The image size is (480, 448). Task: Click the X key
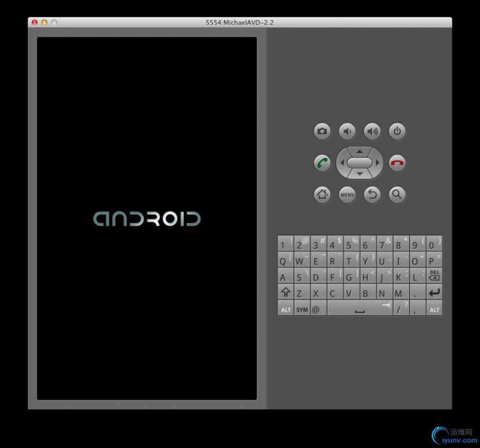[319, 292]
